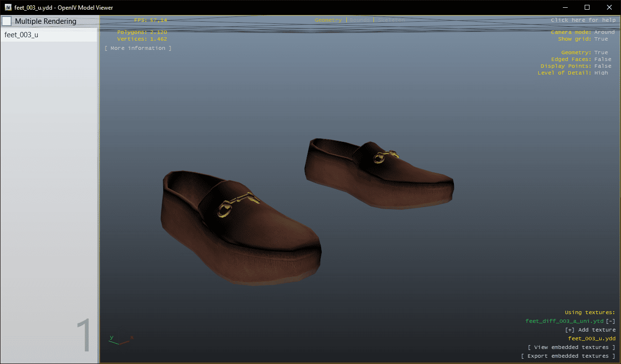Change Camera mode from Around
This screenshot has width=621, height=364.
point(604,32)
